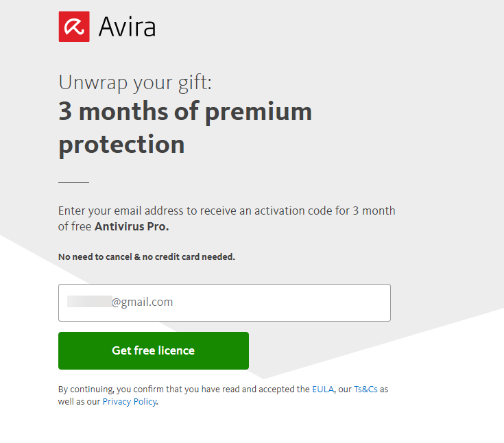Click the "well as our" text before Privacy Policy
Screen dimensions: 504x443
pos(80,401)
